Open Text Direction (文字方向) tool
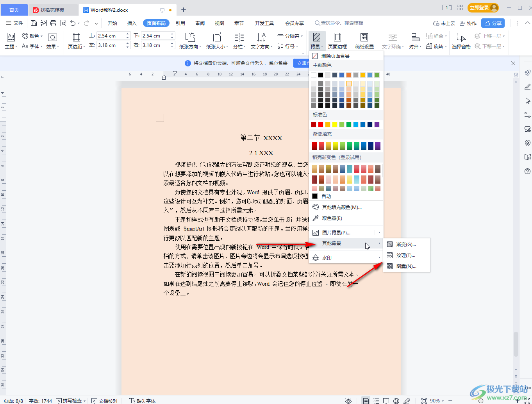The width and height of the screenshot is (532, 404). click(x=262, y=41)
